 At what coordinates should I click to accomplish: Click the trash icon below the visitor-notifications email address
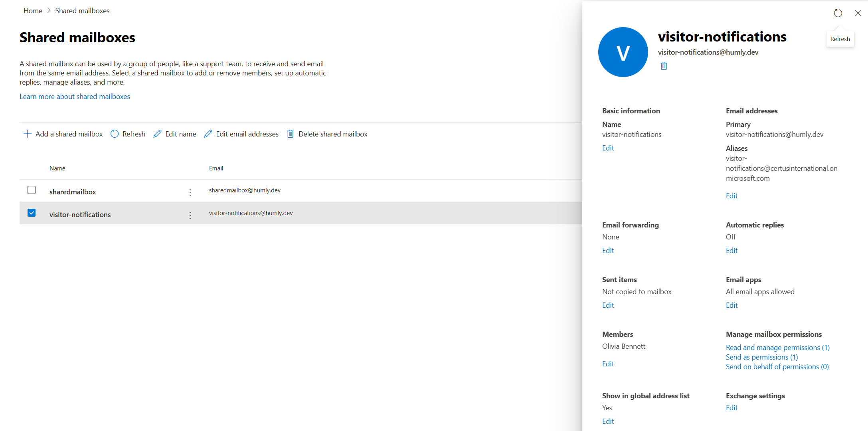coord(664,66)
